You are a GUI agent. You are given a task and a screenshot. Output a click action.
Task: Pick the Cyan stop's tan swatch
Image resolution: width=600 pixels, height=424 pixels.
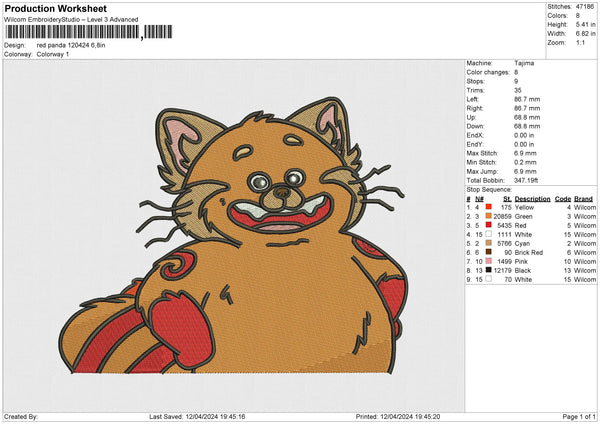(489, 243)
